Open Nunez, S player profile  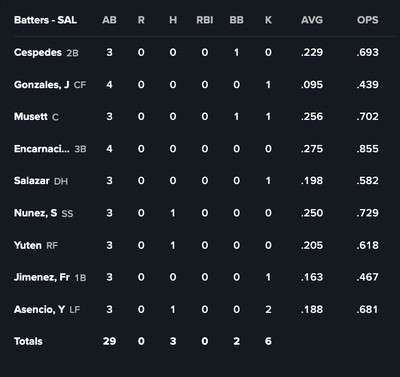[35, 213]
